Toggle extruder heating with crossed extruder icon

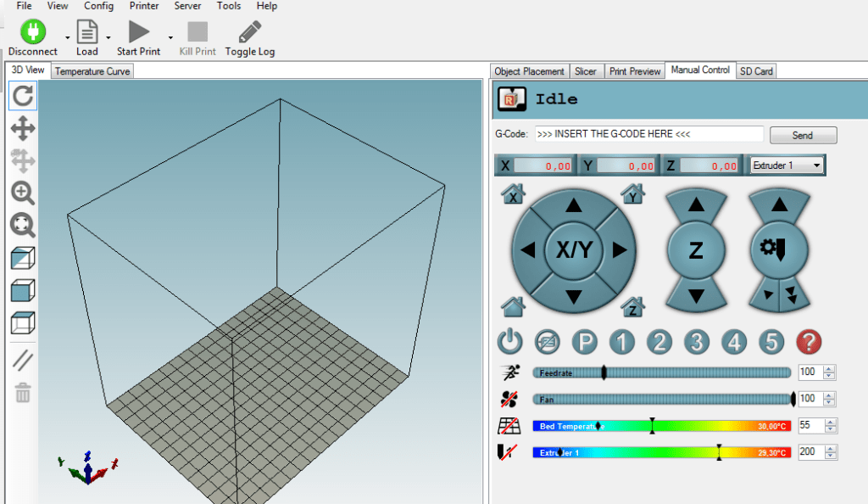click(x=506, y=451)
